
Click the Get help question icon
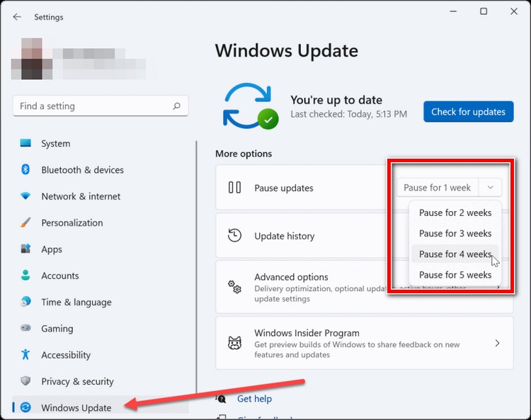point(221,399)
